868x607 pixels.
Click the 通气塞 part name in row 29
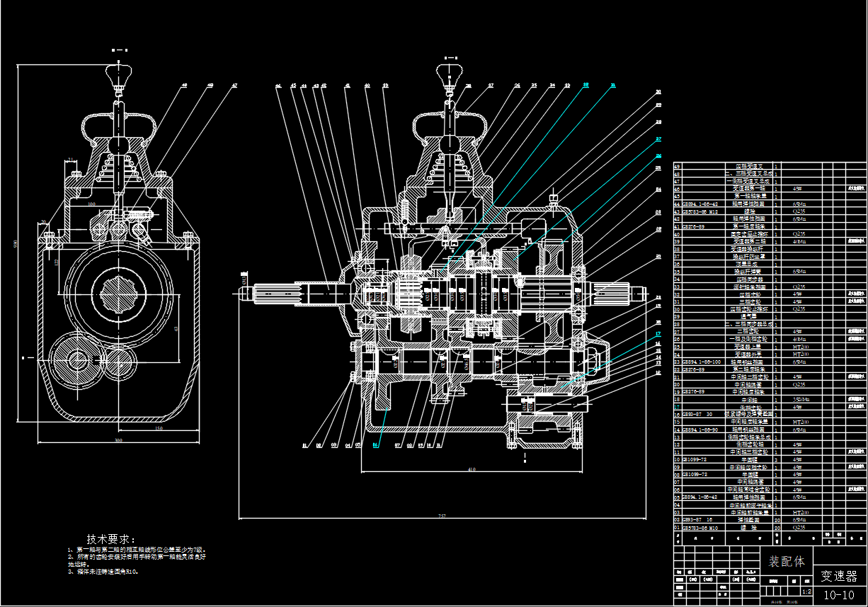point(748,316)
